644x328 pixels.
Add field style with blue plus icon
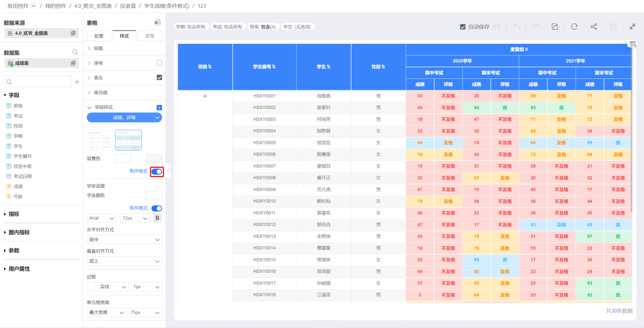point(159,107)
